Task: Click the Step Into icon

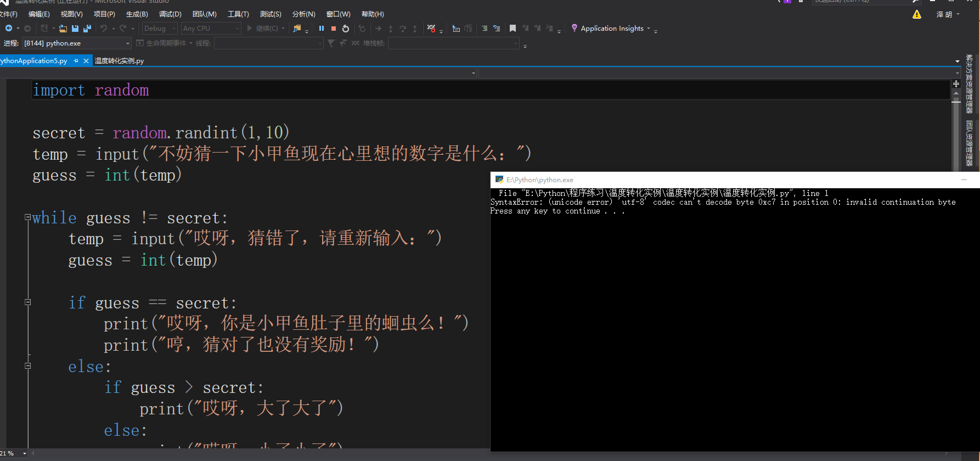Action: (x=391, y=29)
